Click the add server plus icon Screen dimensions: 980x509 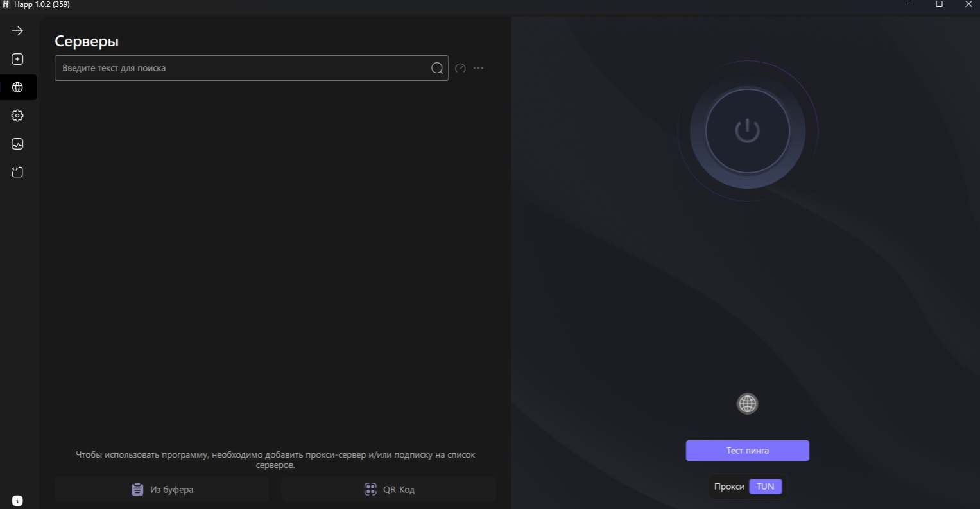click(17, 59)
